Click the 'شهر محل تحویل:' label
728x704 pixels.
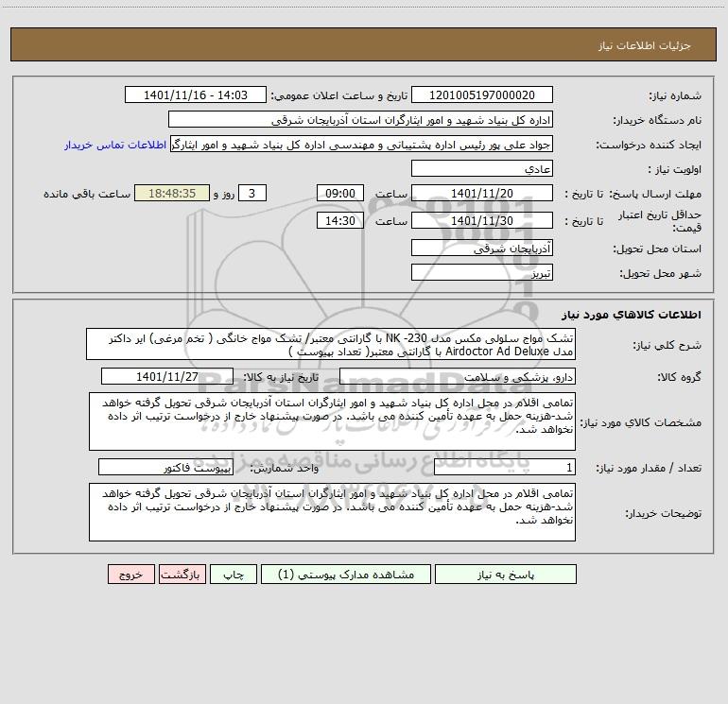click(x=660, y=273)
